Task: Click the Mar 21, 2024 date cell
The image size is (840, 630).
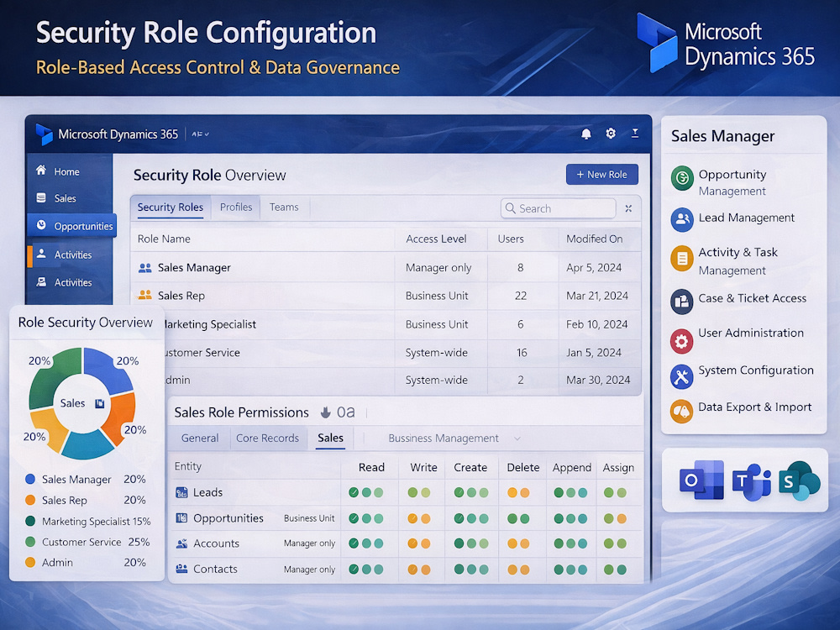Action: click(x=597, y=296)
